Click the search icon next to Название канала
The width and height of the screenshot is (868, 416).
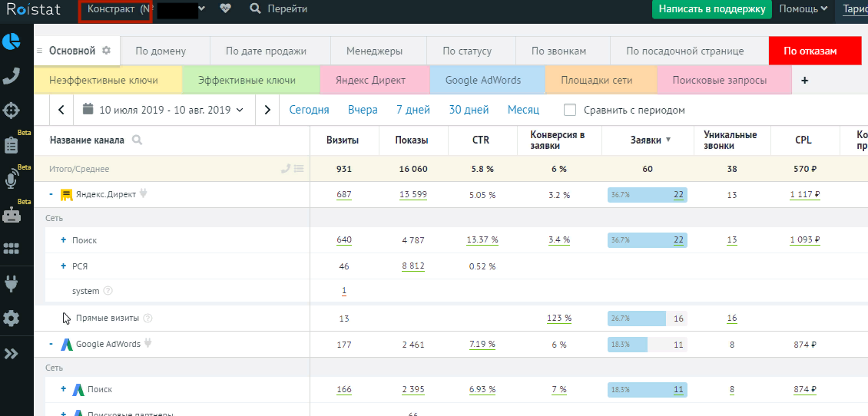click(x=137, y=140)
